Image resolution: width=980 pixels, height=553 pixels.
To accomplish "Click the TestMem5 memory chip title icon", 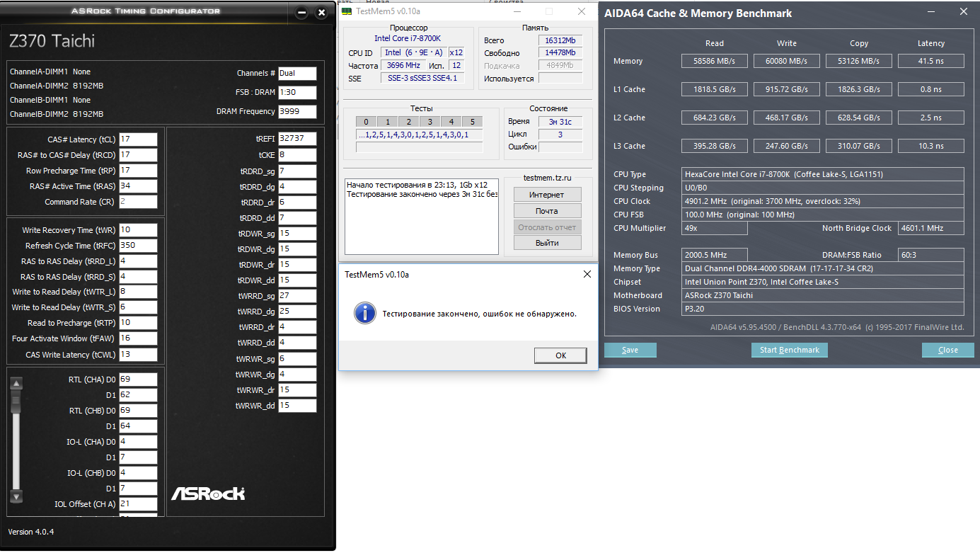I will coord(346,11).
